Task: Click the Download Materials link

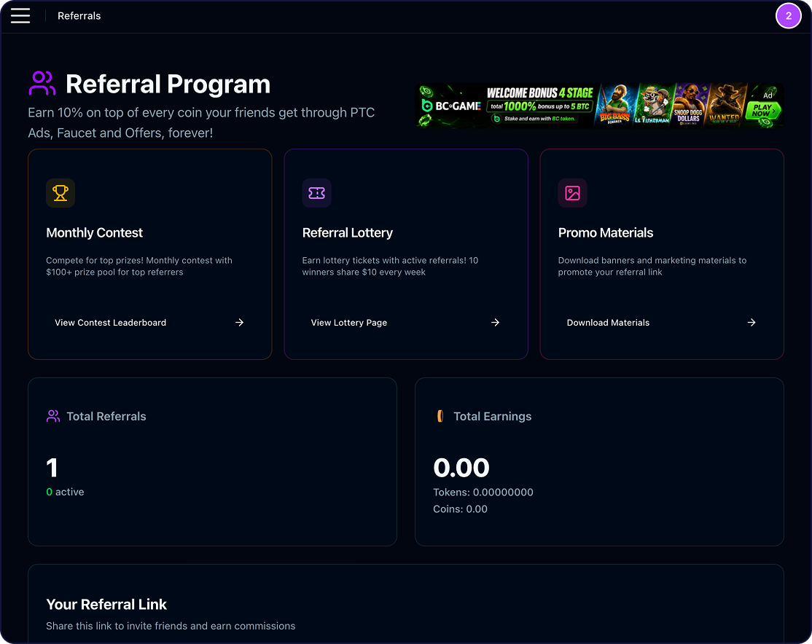Action: click(x=608, y=323)
